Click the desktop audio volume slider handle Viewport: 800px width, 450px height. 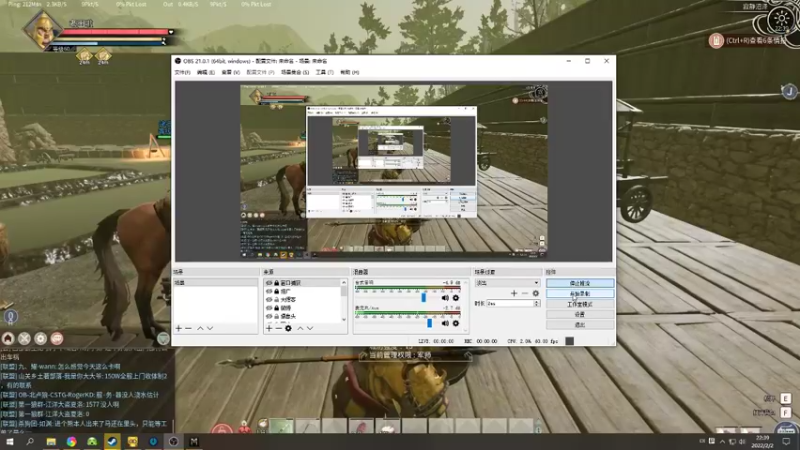423,297
